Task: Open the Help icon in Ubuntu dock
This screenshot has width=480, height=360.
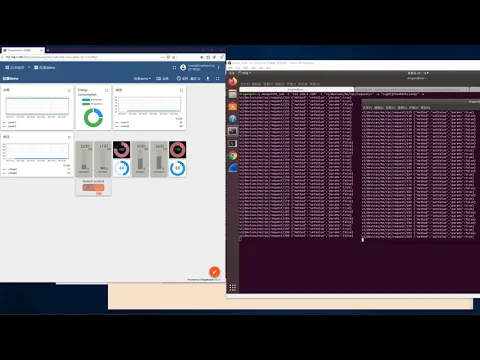Action: (233, 119)
